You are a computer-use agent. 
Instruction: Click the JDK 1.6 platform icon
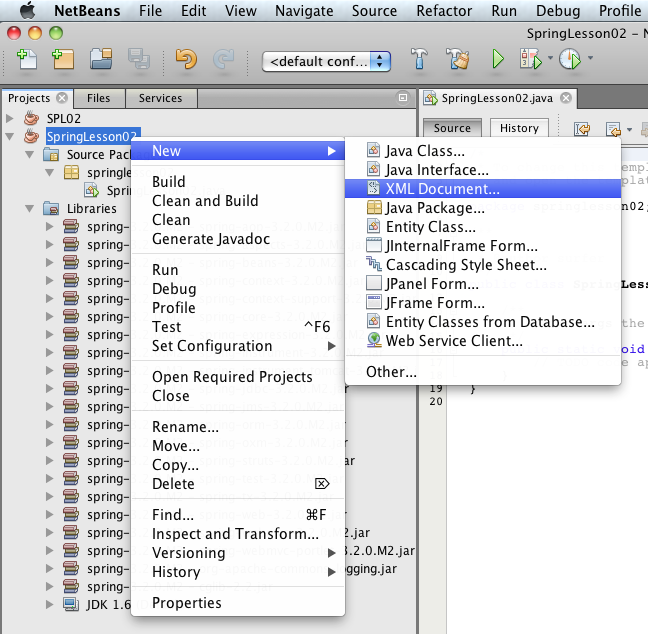coord(71,604)
